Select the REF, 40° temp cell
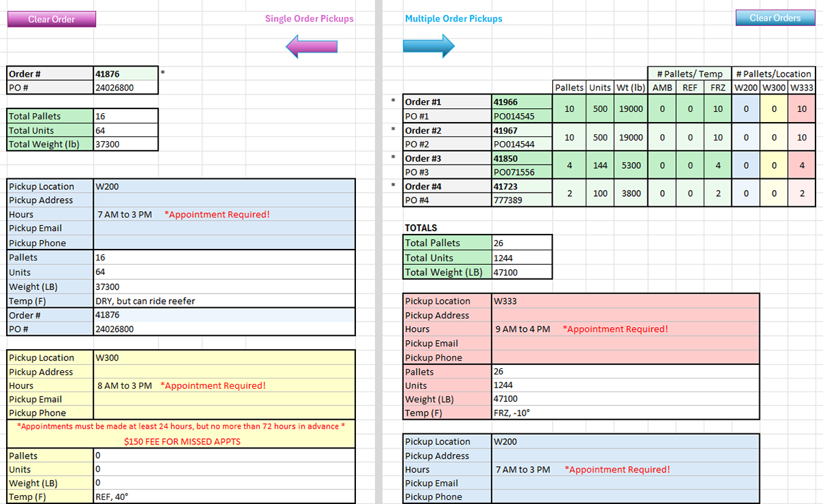Screen dimensions: 823x504 (x=224, y=497)
